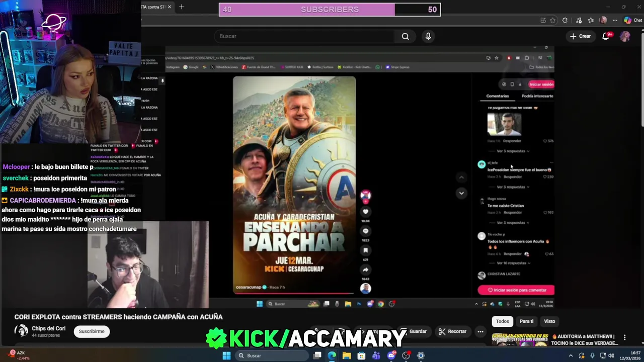Close the 'OTA contra ST' browser tab
This screenshot has width=644, height=362.
[170, 7]
